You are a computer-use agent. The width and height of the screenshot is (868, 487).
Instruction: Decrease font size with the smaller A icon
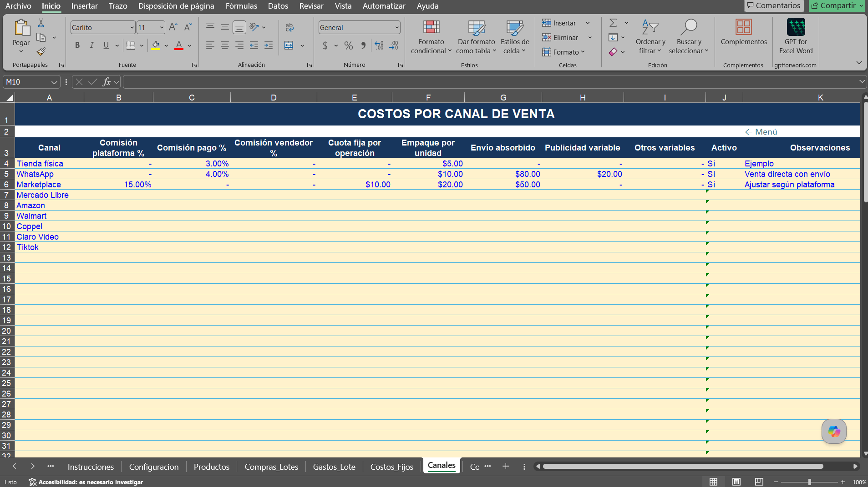click(x=188, y=27)
